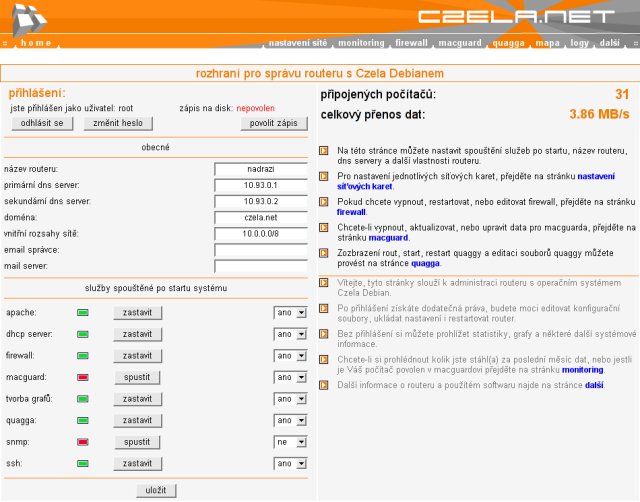Start macguard with the spustit button
This screenshot has height=502, width=640.
[136, 377]
